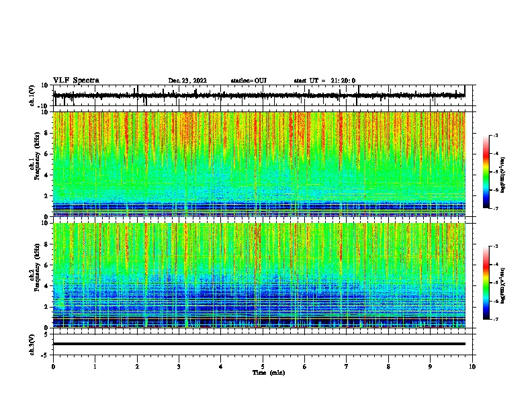Image resolution: width=532 pixels, height=411 pixels.
Task: Click the "6" kHz tick of ch.1 spectrogram
Action: (47, 154)
